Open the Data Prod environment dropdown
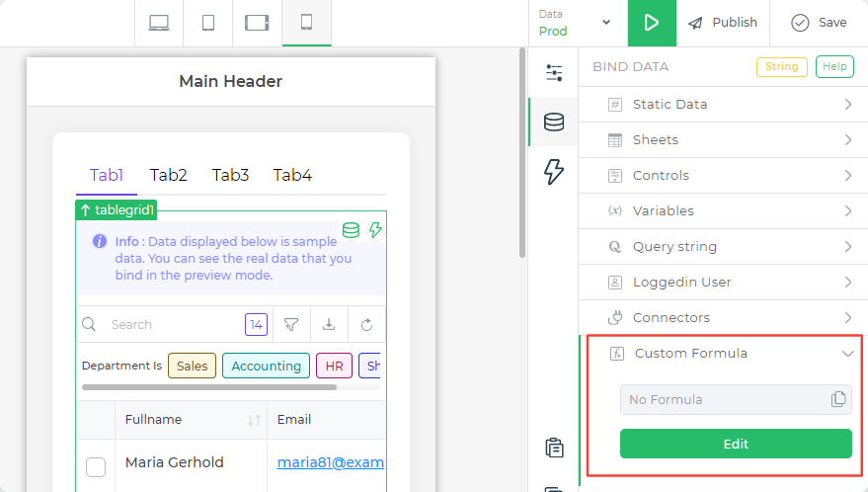 [x=575, y=23]
